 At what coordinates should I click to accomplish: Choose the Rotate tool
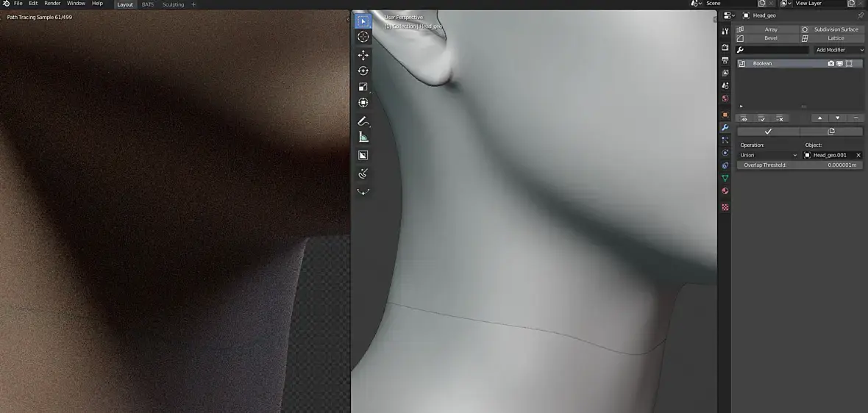363,71
